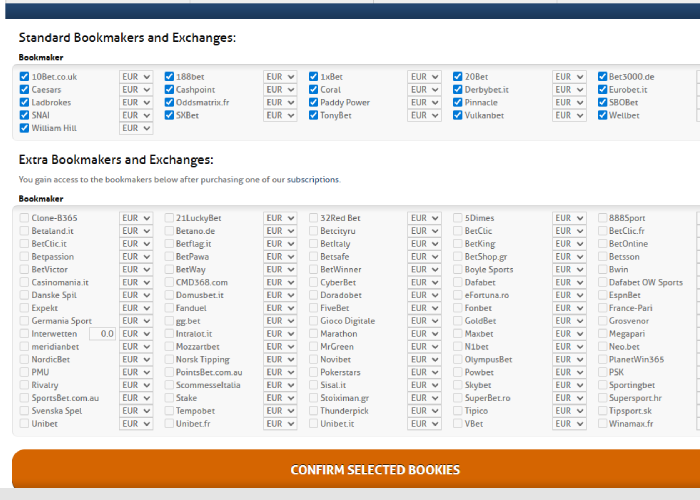Click the Germania Sport label
The height and width of the screenshot is (500, 700).
click(x=62, y=321)
